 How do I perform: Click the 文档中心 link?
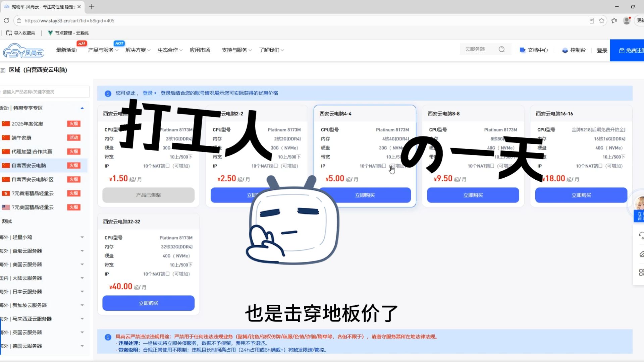[534, 50]
